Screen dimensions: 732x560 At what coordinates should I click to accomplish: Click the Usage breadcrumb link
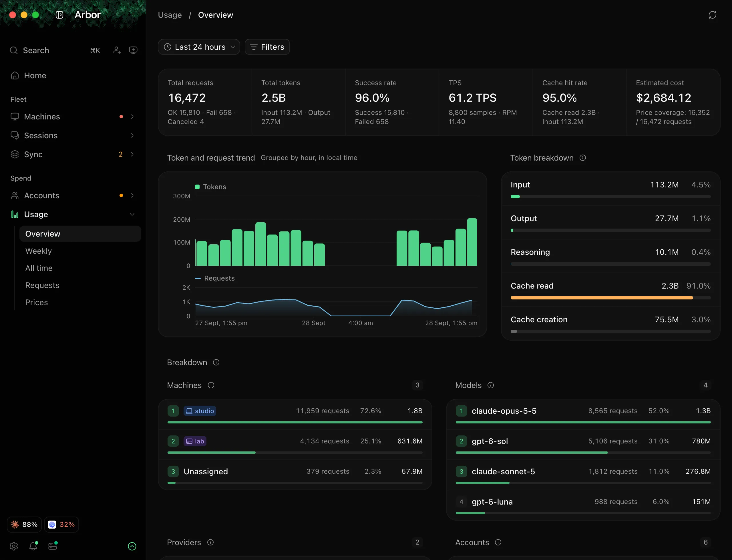point(170,15)
